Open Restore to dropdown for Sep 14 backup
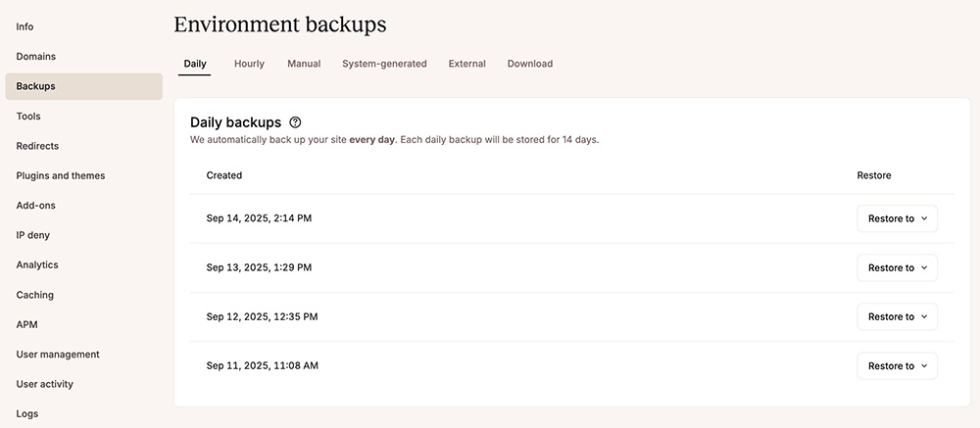Image resolution: width=980 pixels, height=428 pixels. (x=897, y=218)
